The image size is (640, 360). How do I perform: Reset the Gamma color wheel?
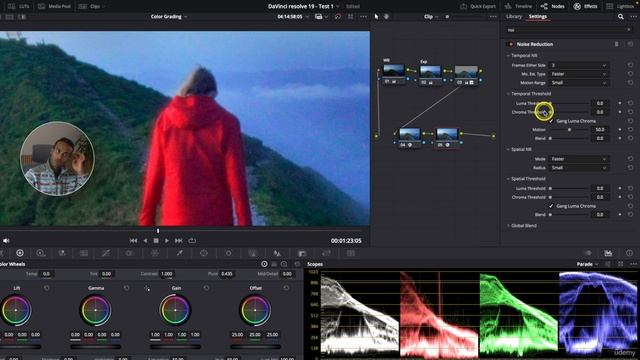click(127, 288)
